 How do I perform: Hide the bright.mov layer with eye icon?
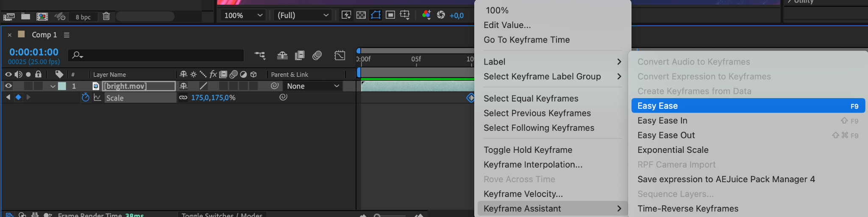8,86
